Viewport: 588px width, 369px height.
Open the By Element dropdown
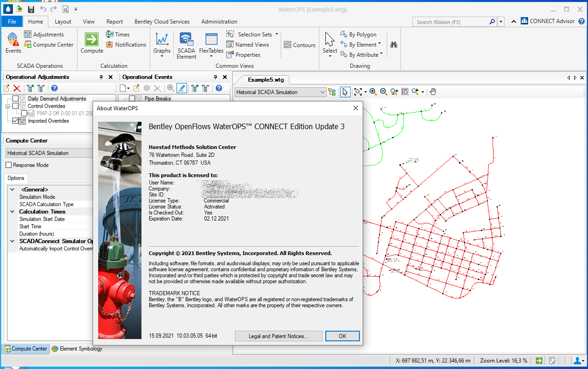tap(379, 45)
